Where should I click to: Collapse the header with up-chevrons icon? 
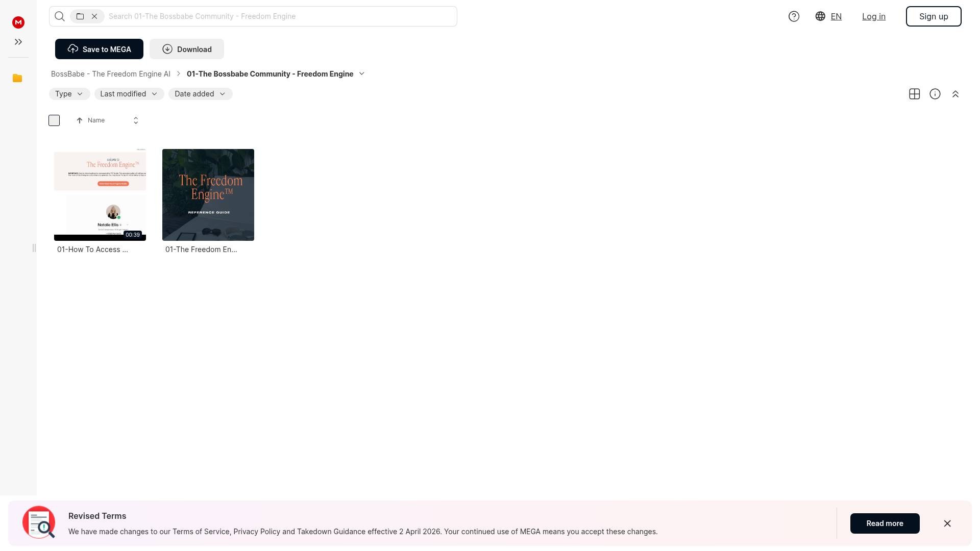click(955, 94)
